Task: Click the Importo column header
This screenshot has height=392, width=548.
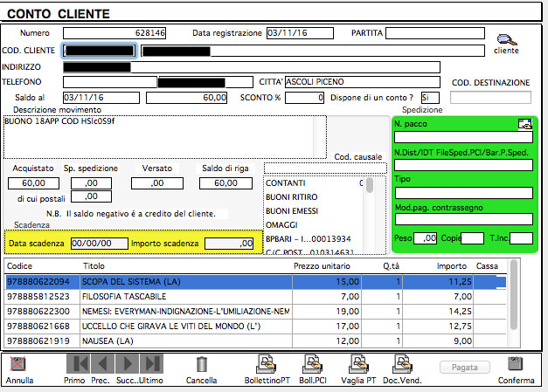Action: (452, 266)
